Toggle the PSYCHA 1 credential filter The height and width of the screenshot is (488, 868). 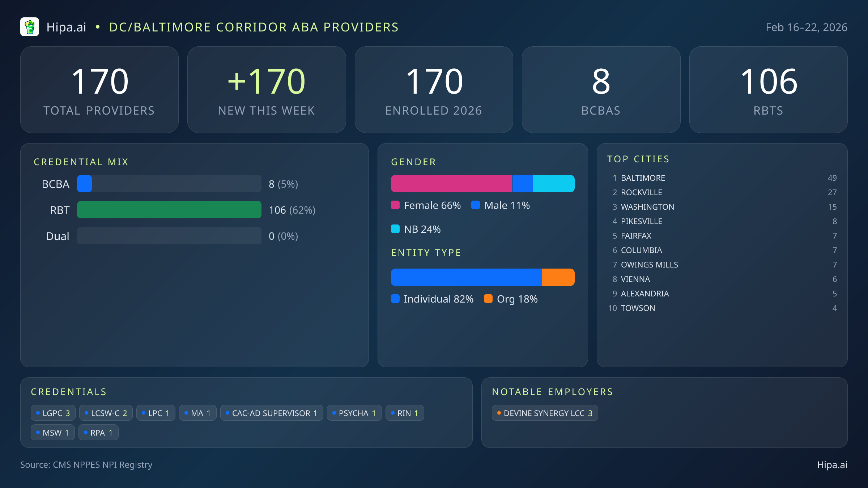tap(354, 412)
